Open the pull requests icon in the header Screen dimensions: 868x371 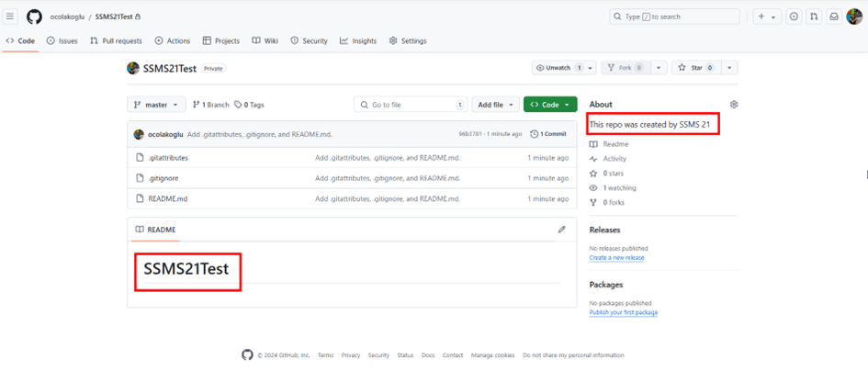tap(814, 17)
